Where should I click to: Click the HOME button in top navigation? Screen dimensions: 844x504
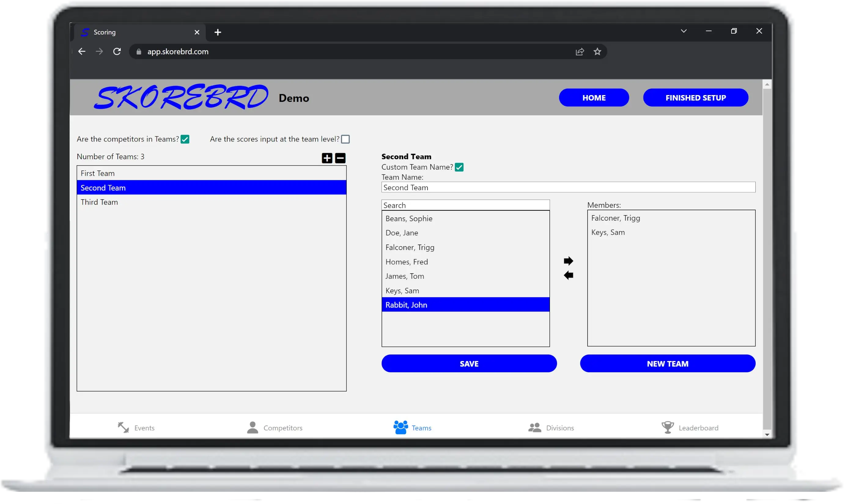pyautogui.click(x=594, y=98)
